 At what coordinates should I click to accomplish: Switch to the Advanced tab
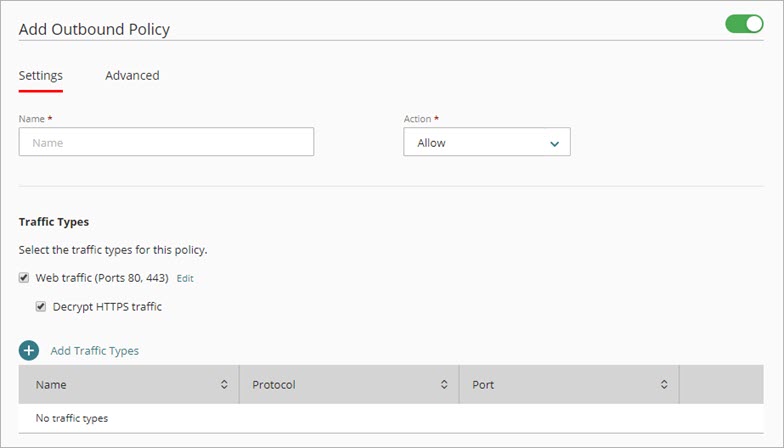coord(132,76)
